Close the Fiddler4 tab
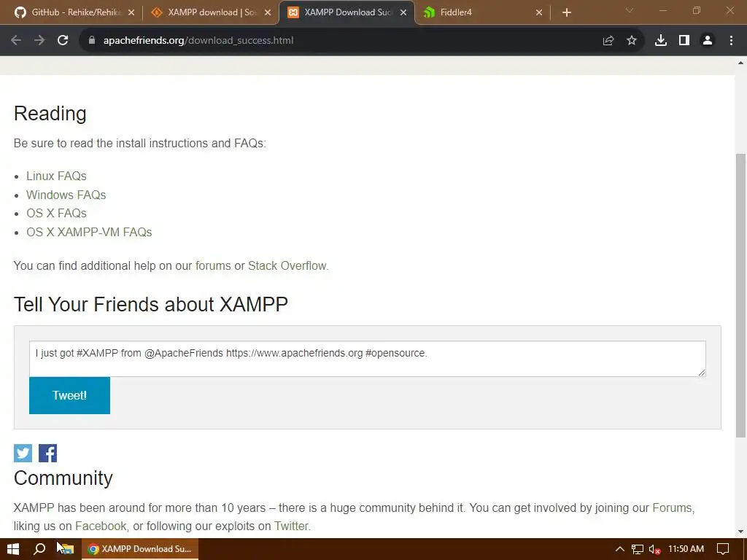Image resolution: width=747 pixels, height=560 pixels. pos(539,12)
